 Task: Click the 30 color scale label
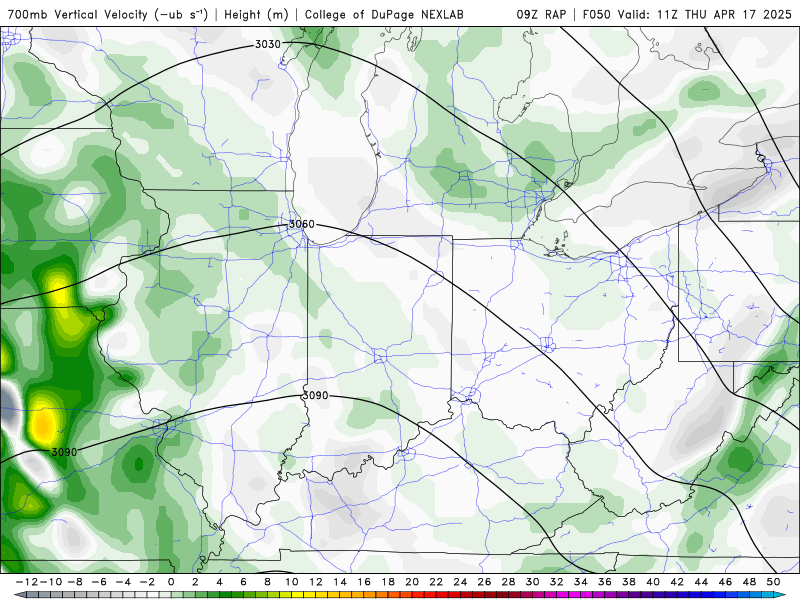click(x=532, y=582)
